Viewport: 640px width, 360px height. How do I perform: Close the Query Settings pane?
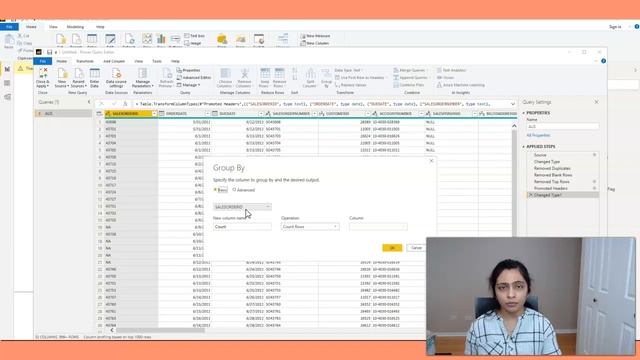tap(596, 102)
